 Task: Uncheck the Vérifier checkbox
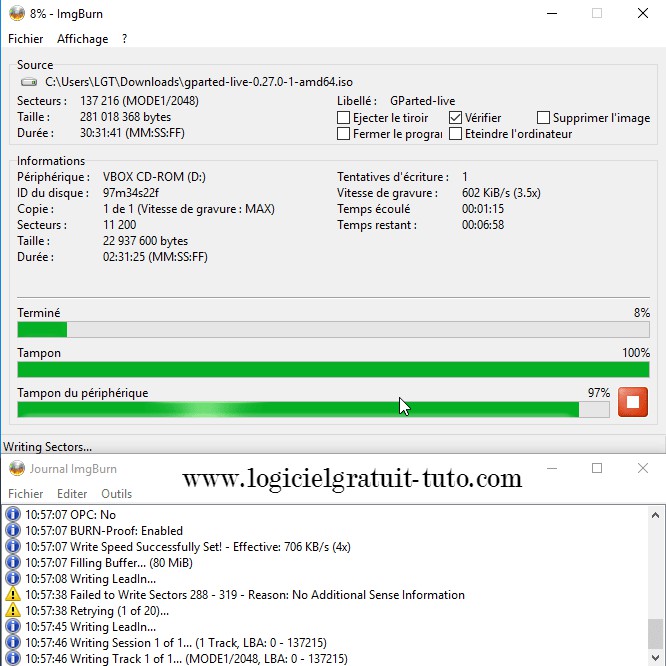[x=455, y=118]
